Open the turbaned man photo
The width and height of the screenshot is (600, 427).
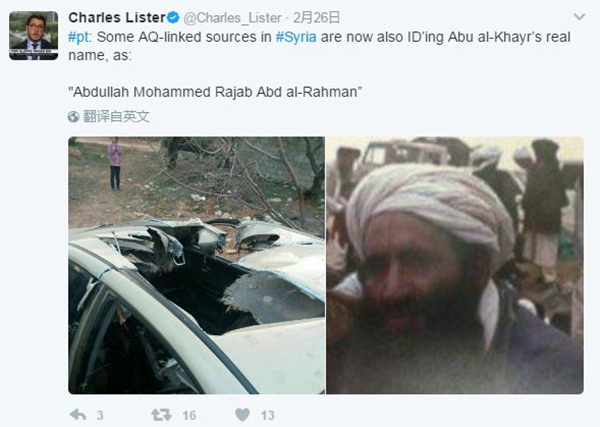coord(455,265)
